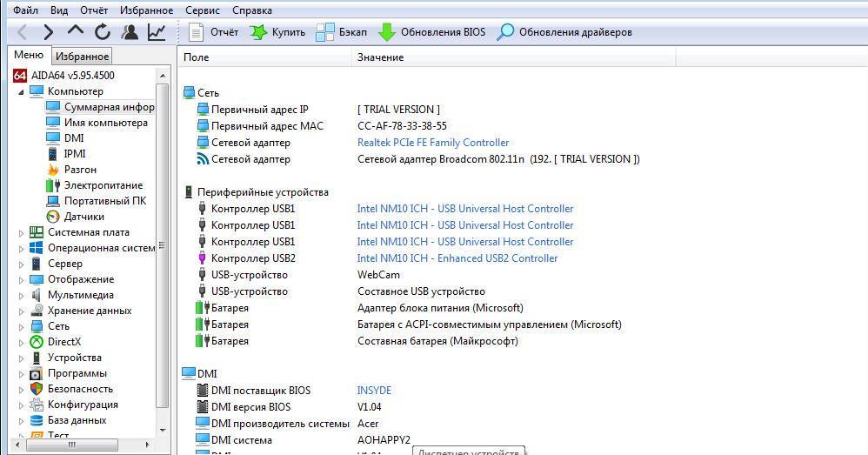
Task: Select Имя компьютера in the tree
Action: click(x=106, y=123)
